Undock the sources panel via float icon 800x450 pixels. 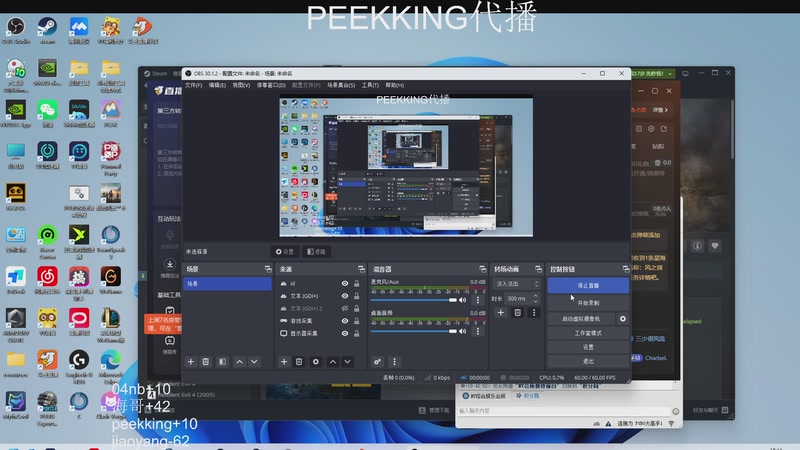point(361,269)
